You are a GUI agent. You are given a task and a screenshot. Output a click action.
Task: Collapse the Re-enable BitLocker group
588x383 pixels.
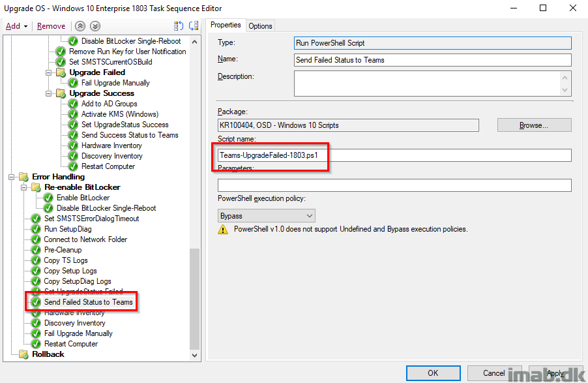pyautogui.click(x=24, y=187)
